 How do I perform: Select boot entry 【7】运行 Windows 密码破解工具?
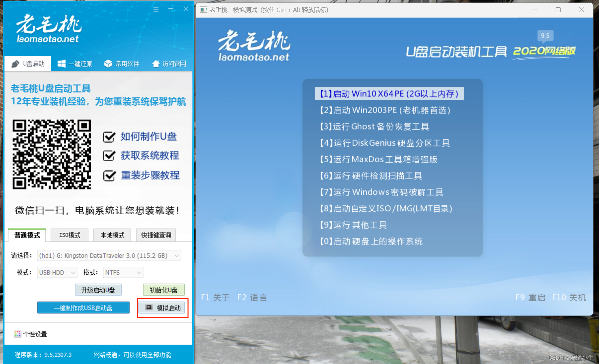click(381, 192)
